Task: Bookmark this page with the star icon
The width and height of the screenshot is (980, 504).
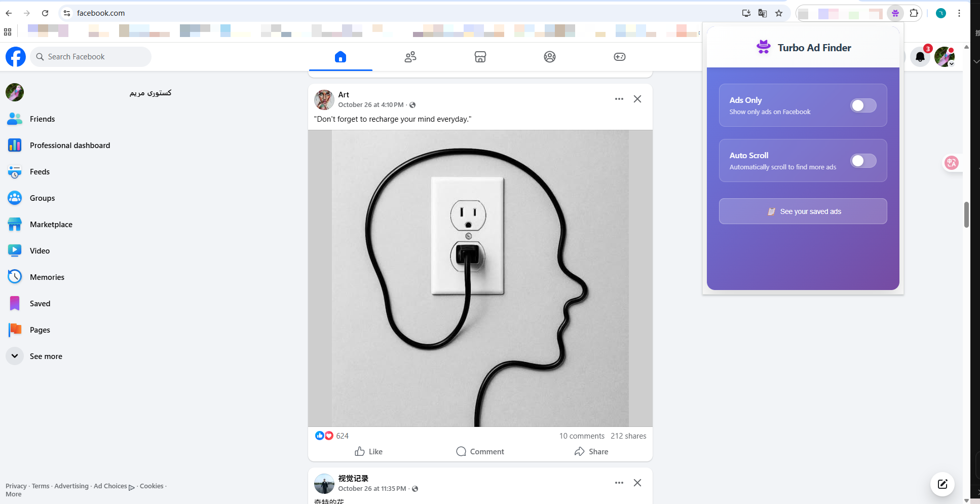Action: (779, 13)
